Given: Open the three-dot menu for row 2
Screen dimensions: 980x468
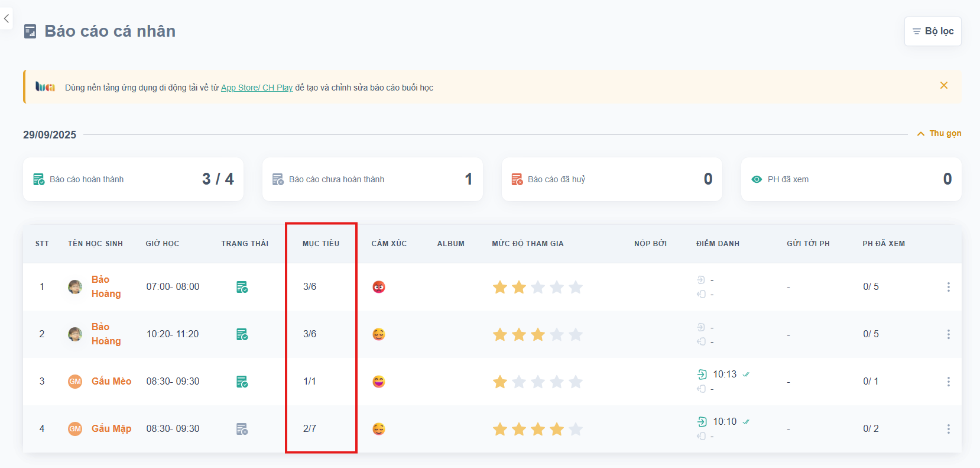Looking at the screenshot, I should pos(948,334).
